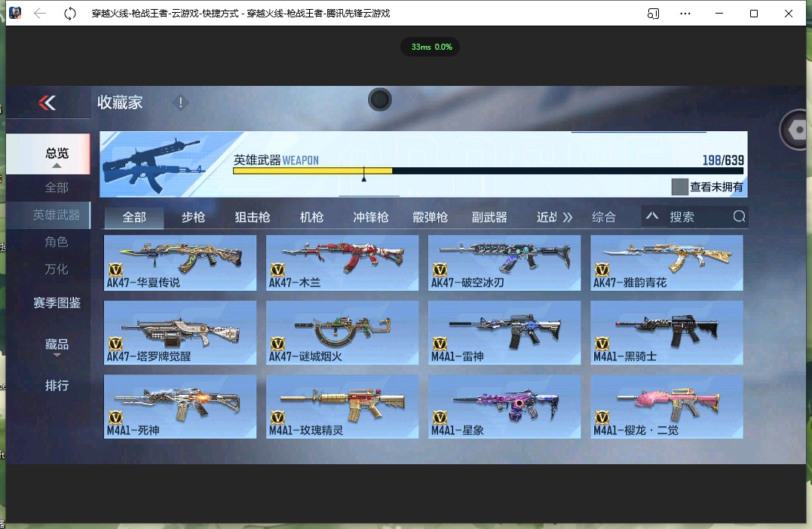812x529 pixels.
Task: Open the AK47-雅韵青花 weapon card
Action: 667,263
